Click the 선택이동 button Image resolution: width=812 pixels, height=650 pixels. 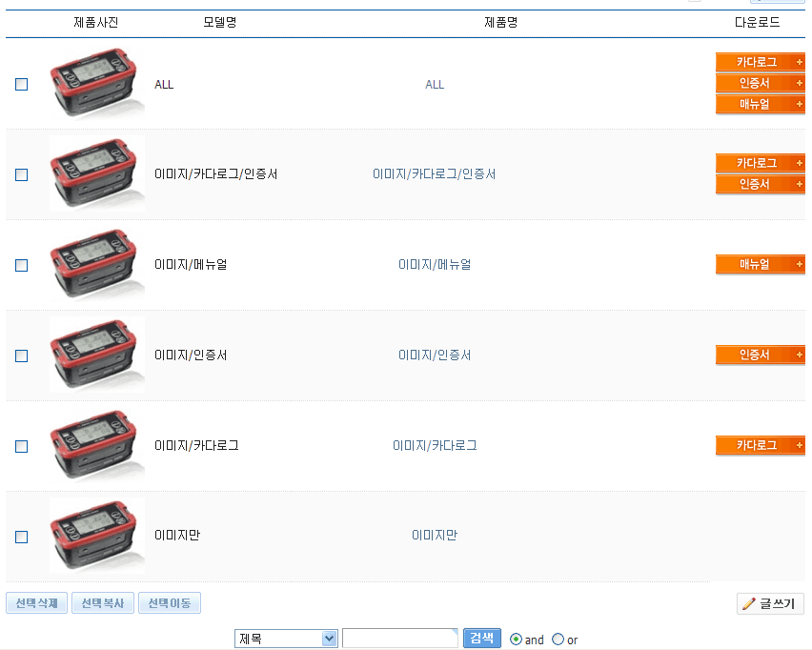[x=170, y=603]
